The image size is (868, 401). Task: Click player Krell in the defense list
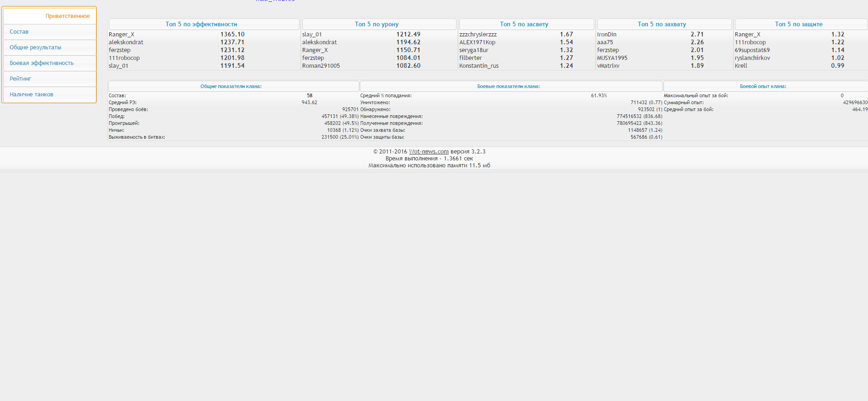(x=741, y=66)
